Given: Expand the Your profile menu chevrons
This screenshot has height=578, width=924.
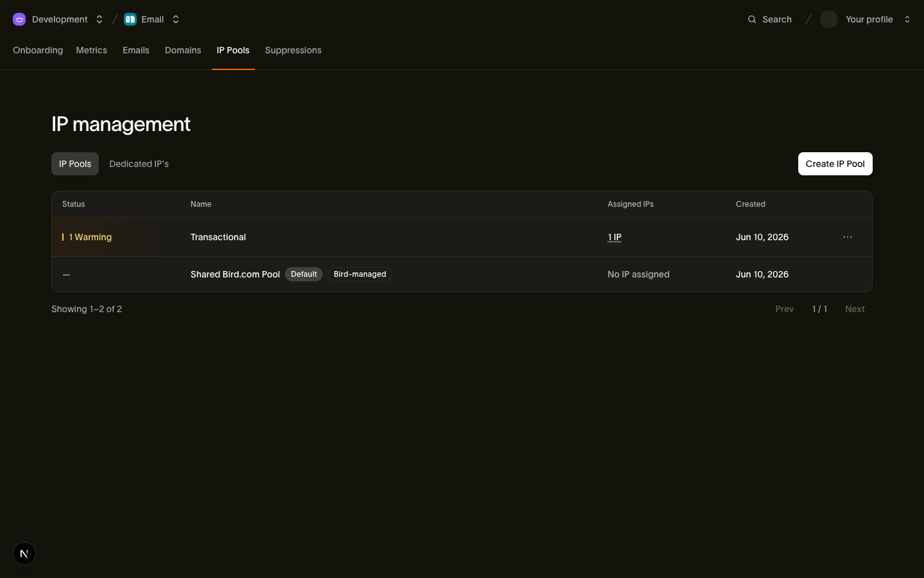Looking at the screenshot, I should point(907,19).
